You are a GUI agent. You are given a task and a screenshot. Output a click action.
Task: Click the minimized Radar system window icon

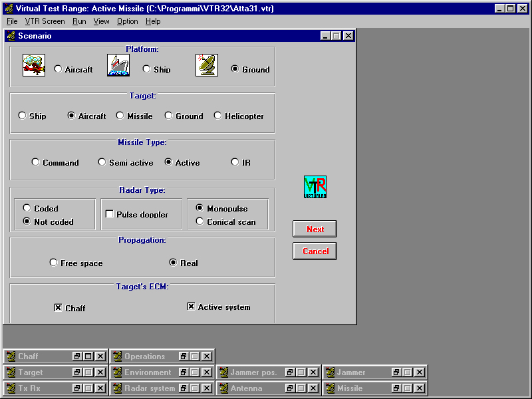pyautogui.click(x=118, y=388)
